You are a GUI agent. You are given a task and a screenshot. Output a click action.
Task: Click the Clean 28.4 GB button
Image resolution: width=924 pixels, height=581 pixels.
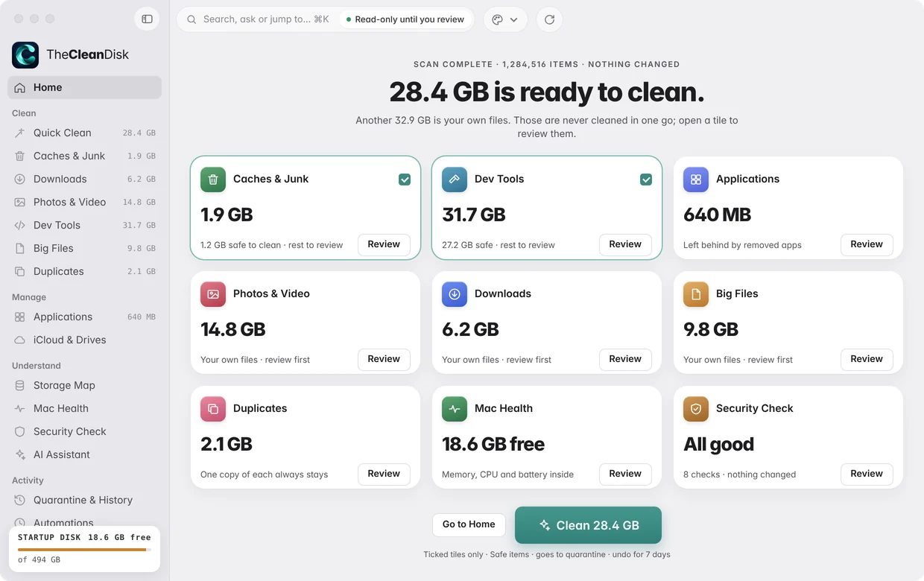[x=588, y=525]
